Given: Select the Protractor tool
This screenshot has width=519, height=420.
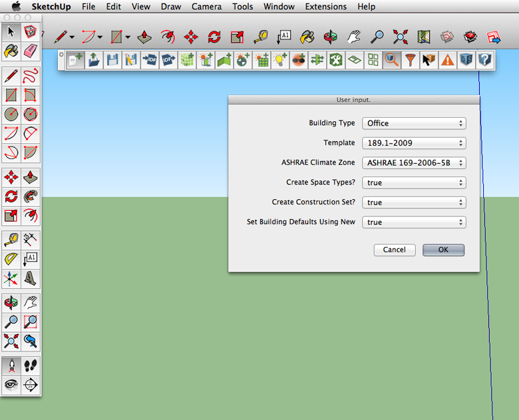Looking at the screenshot, I should (x=11, y=259).
